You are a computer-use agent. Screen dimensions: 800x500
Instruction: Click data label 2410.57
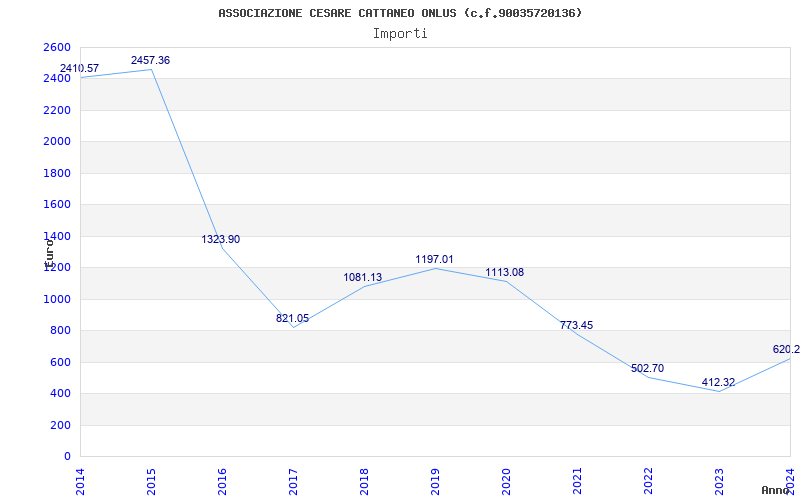click(x=80, y=68)
